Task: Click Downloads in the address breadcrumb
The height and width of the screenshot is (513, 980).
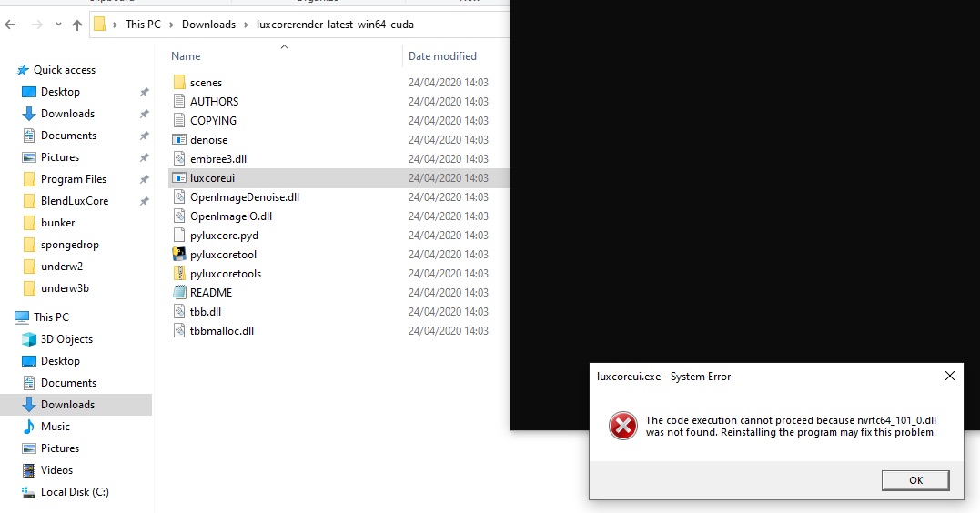Action: [208, 25]
